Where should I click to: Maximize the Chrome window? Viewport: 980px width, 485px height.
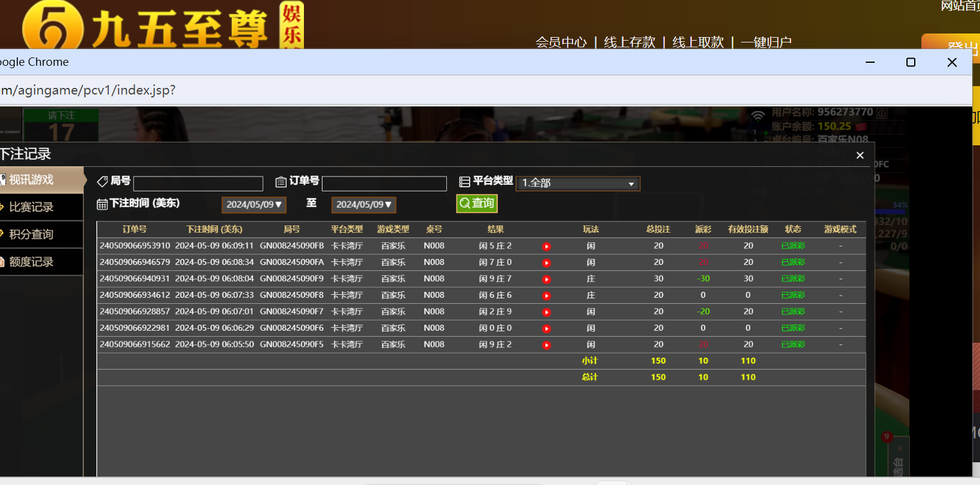point(911,62)
